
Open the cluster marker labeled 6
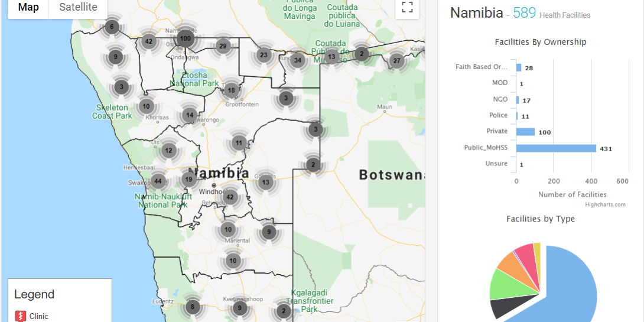tap(112, 27)
